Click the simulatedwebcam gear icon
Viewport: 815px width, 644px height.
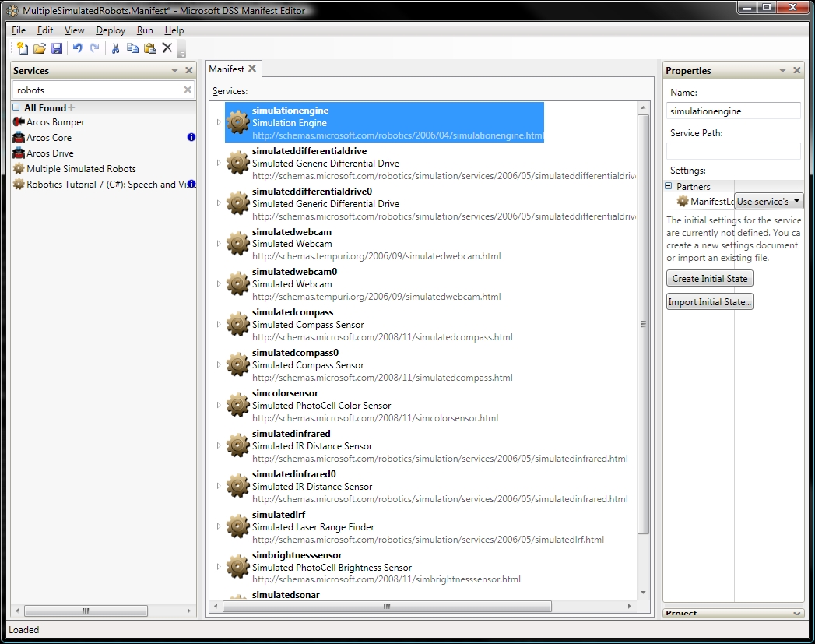(238, 244)
